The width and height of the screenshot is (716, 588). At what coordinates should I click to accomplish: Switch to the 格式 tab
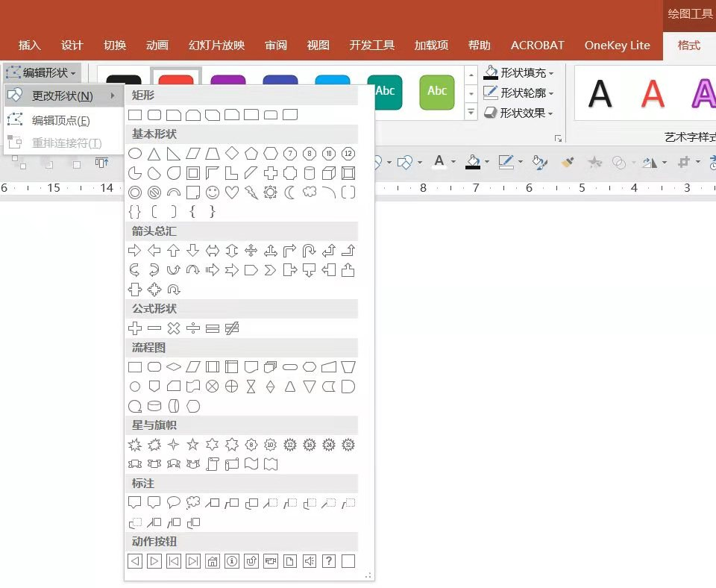click(x=689, y=46)
